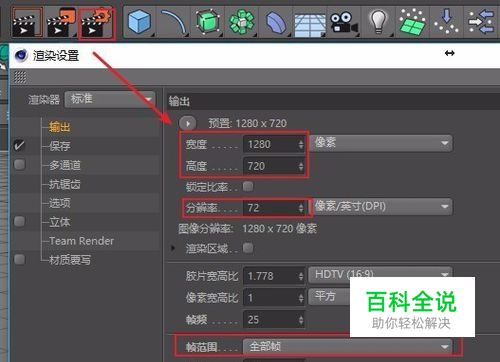Select Material Override (材质覆写) in list
500x362 pixels.
click(x=70, y=260)
